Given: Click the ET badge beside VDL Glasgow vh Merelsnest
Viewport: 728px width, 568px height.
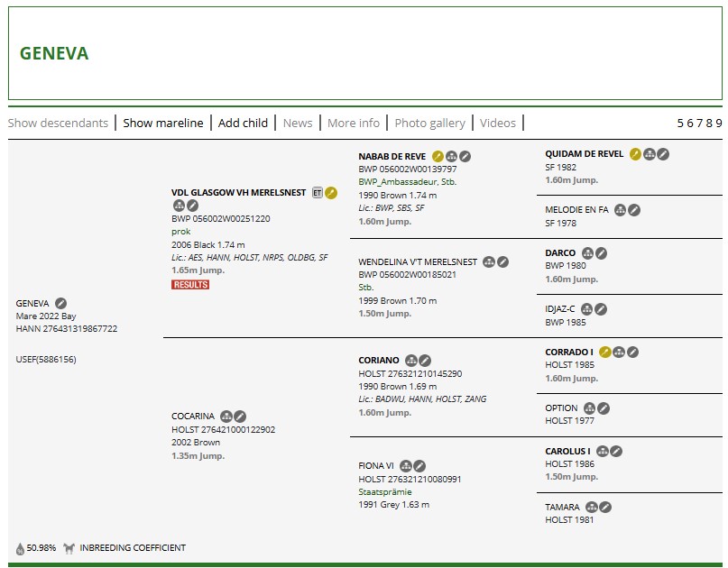Looking at the screenshot, I should (x=317, y=192).
